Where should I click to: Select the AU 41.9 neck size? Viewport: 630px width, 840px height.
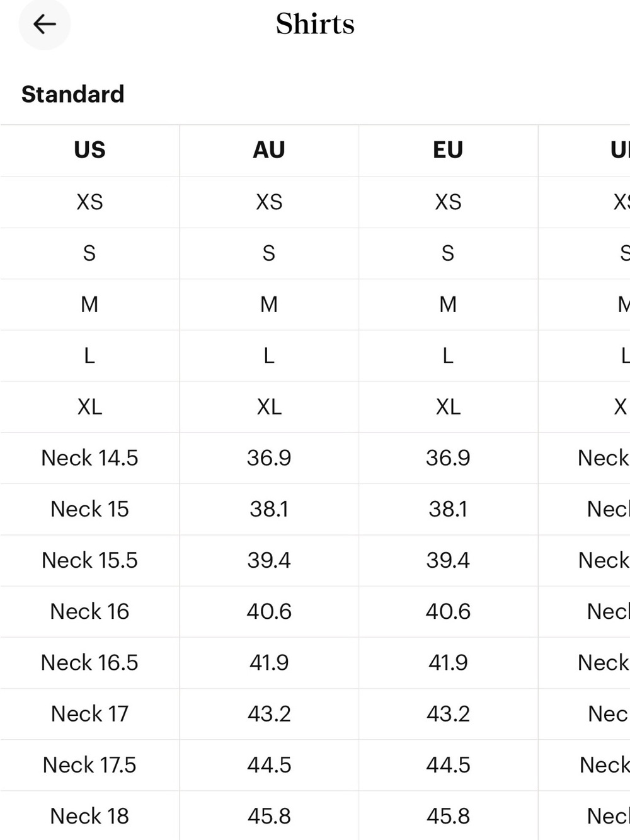pos(269,662)
